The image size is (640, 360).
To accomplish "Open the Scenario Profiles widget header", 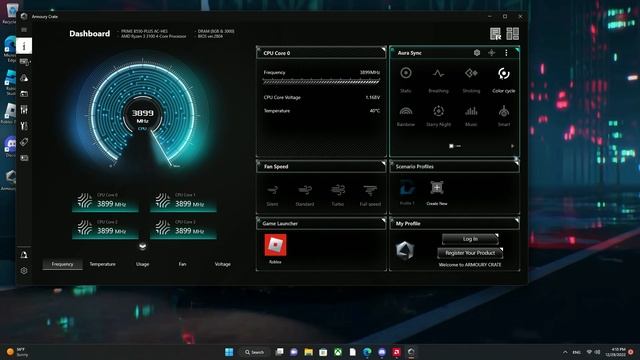I will 454,167.
